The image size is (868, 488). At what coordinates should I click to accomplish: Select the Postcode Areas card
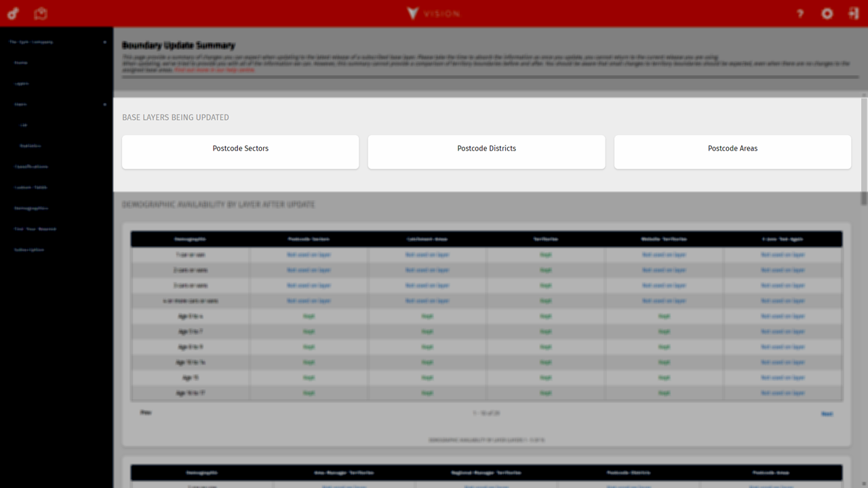[732, 152]
